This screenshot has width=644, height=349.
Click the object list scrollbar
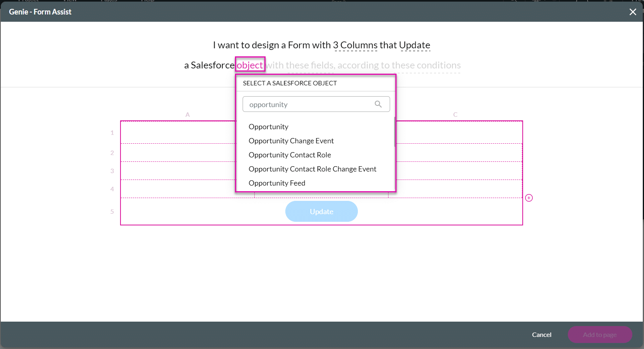click(x=395, y=132)
